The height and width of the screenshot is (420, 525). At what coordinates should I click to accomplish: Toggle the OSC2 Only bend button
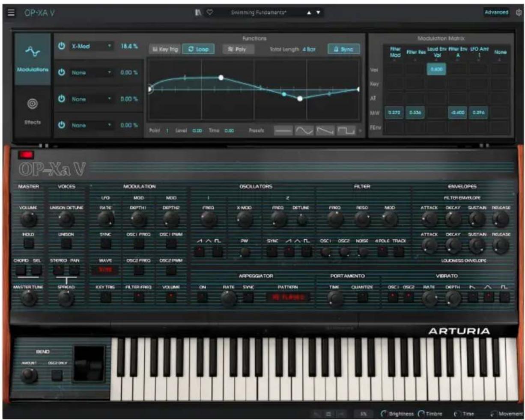57,375
